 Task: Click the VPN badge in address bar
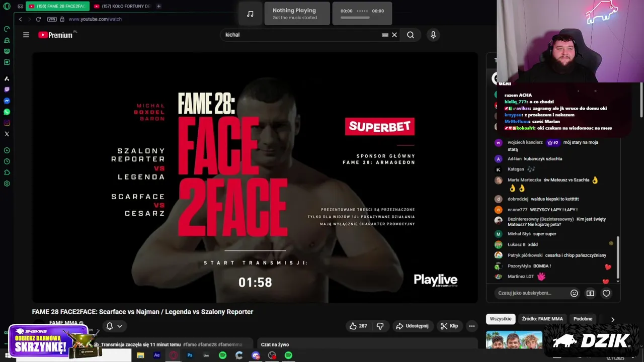[x=52, y=19]
